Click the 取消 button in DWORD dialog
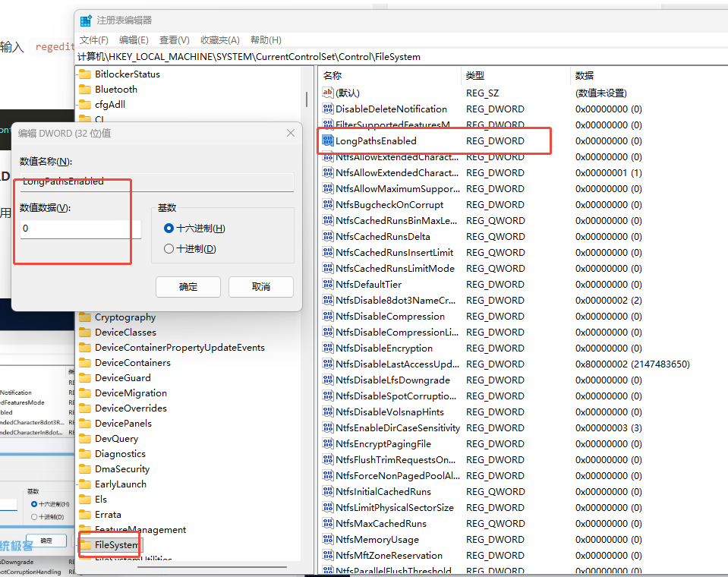 260,287
